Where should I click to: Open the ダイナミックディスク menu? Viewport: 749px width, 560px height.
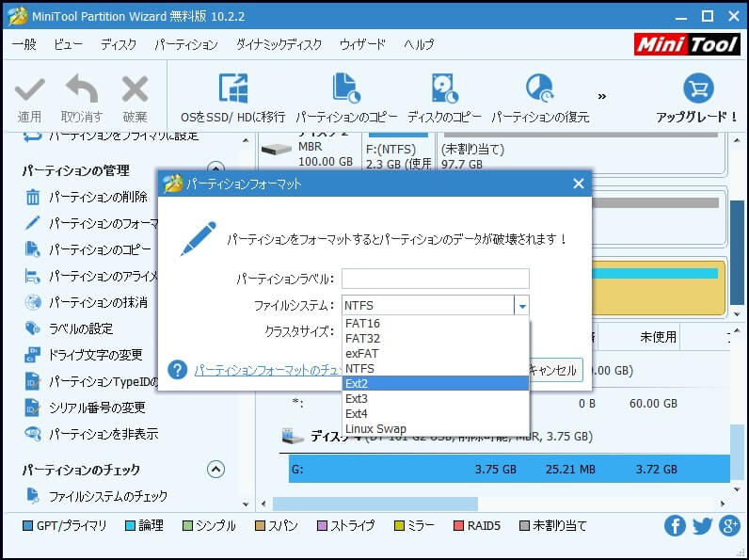[x=279, y=44]
